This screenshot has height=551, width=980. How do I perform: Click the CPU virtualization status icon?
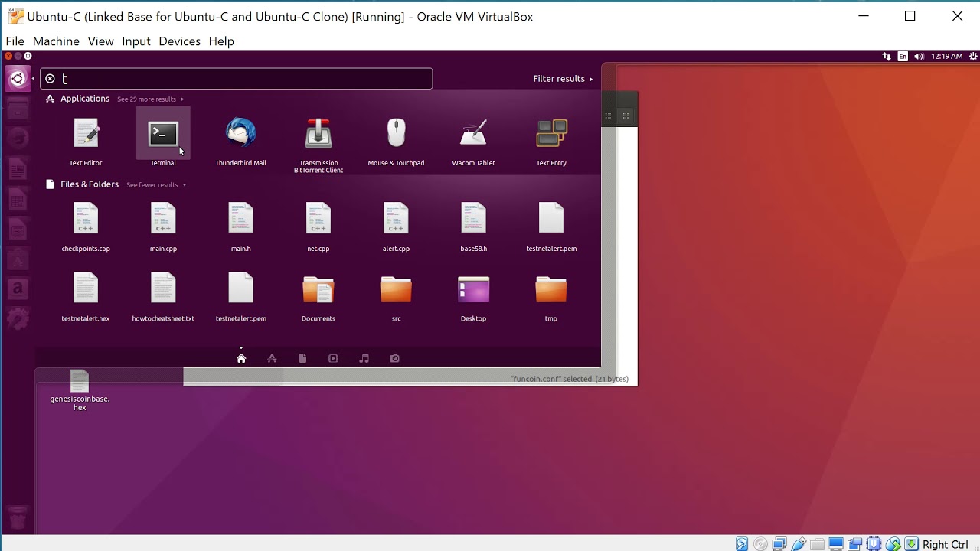tap(874, 544)
